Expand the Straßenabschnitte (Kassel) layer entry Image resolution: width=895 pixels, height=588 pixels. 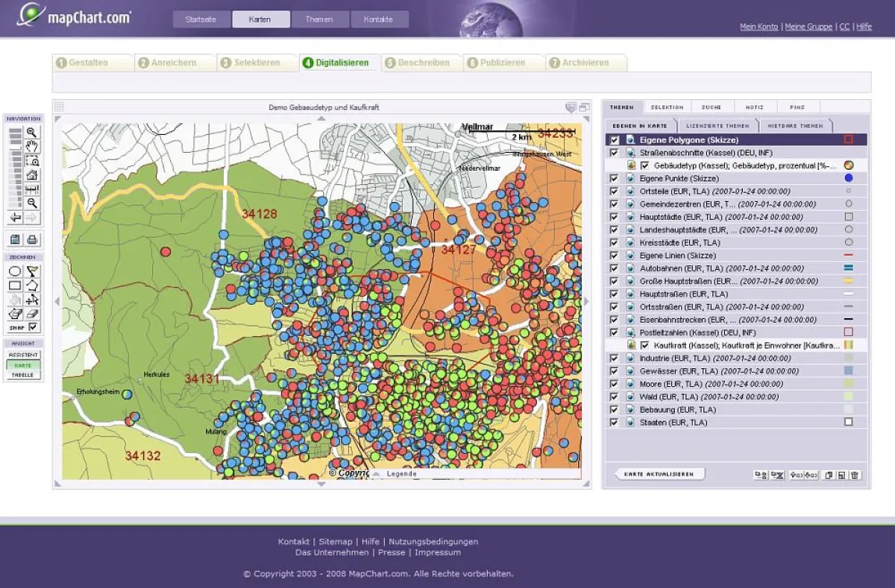click(630, 153)
